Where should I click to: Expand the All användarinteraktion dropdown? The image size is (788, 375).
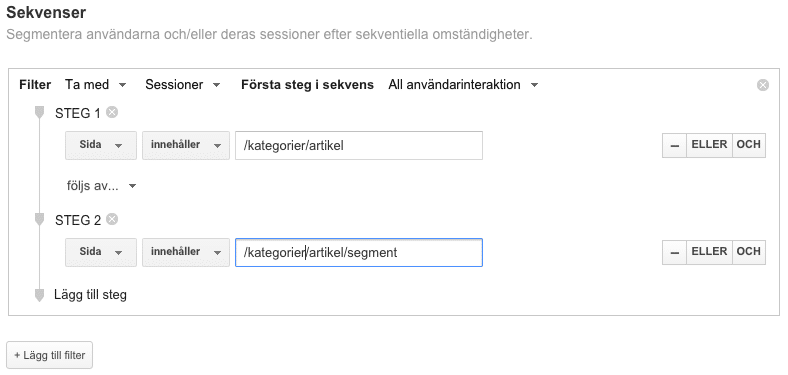tap(463, 85)
